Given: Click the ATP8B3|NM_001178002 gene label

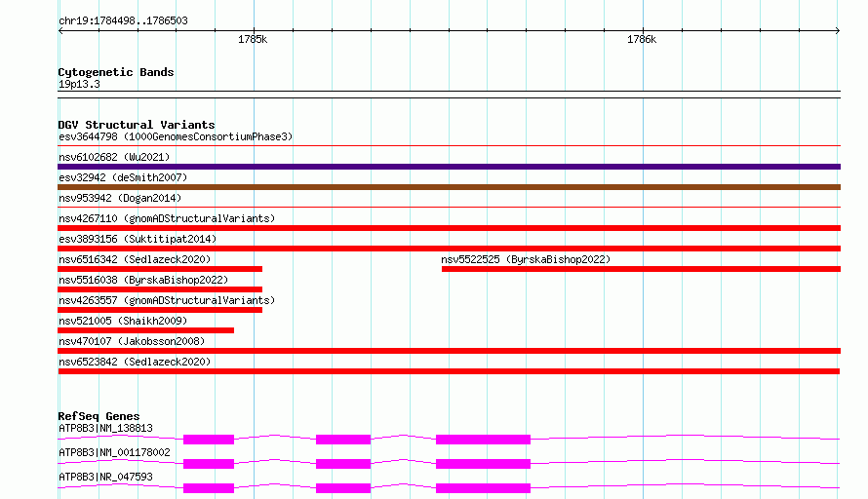Looking at the screenshot, I should [x=114, y=452].
